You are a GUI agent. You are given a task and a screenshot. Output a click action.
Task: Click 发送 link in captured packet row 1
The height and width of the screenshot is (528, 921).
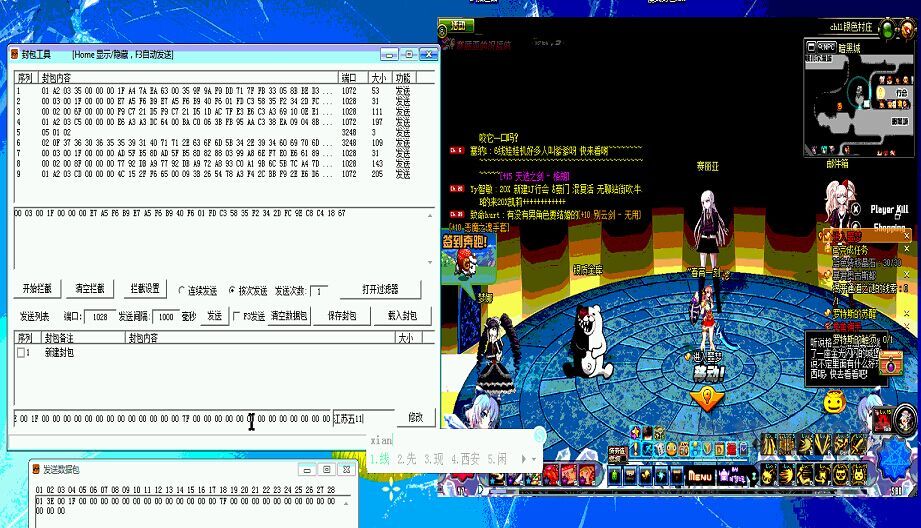coord(402,91)
